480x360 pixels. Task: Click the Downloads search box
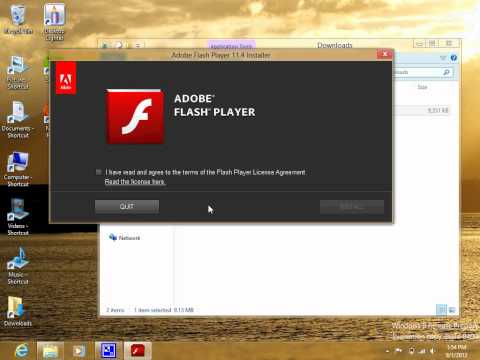point(423,72)
